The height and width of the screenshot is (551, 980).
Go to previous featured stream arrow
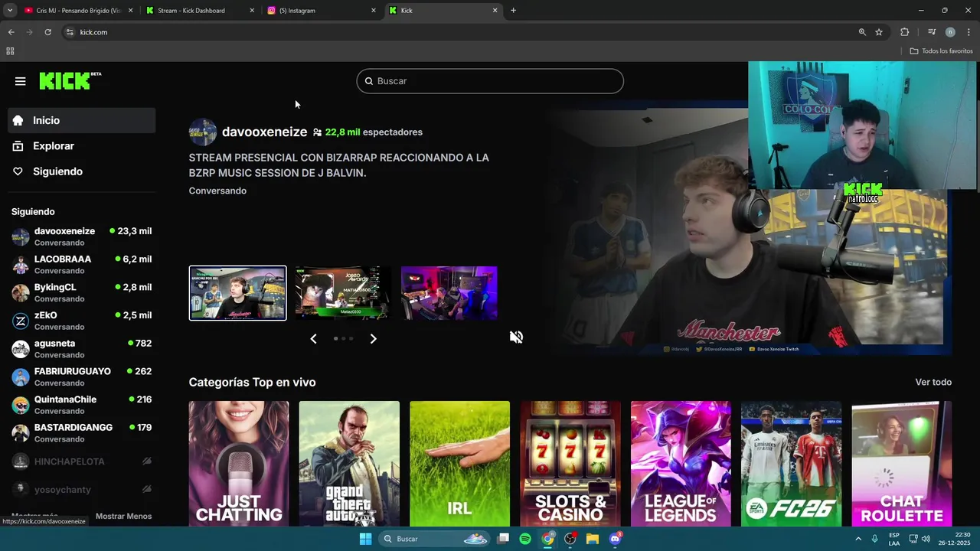[x=313, y=338]
